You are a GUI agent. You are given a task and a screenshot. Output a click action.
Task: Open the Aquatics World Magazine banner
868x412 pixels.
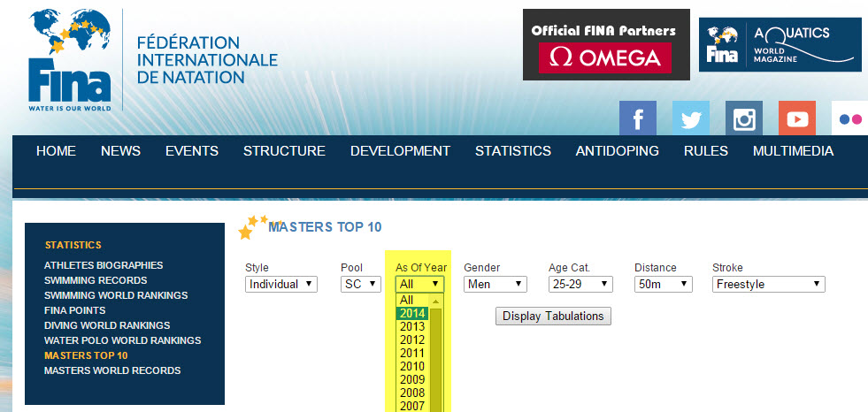coord(780,44)
